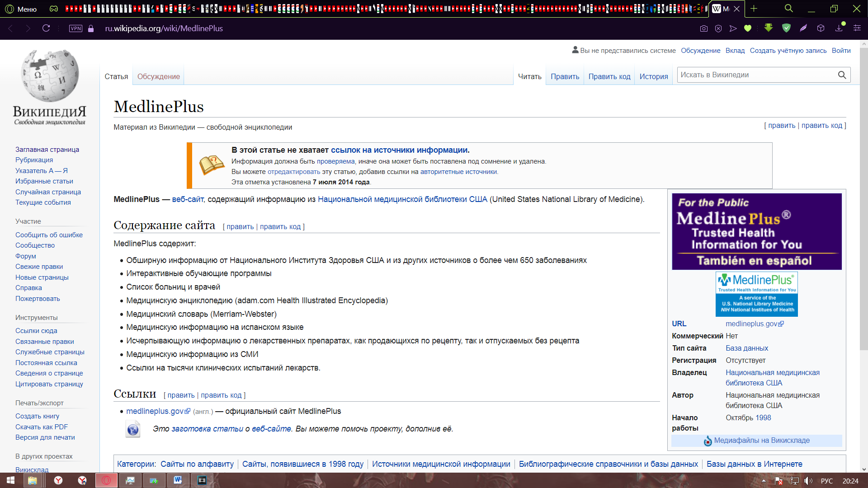Click the веб-сайт link in intro
This screenshot has width=868, height=488.
click(x=188, y=199)
